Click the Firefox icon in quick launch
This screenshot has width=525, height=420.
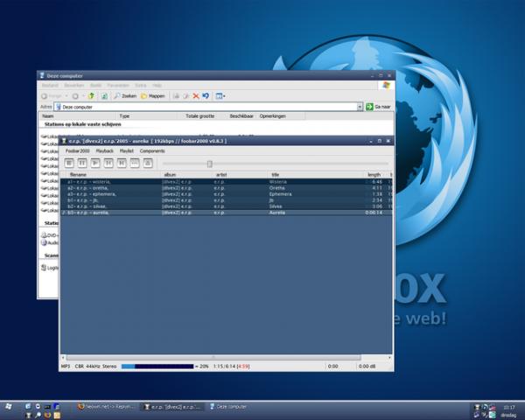(47, 416)
